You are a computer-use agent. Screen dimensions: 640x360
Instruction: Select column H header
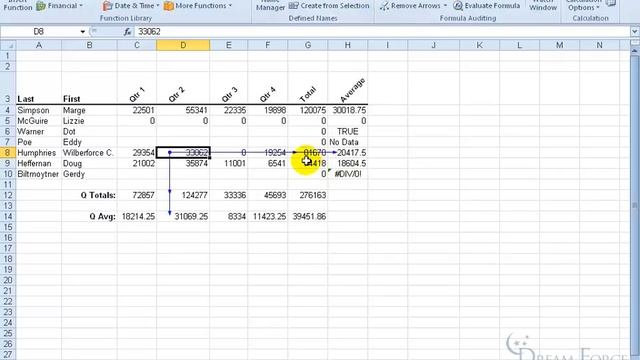(x=347, y=45)
